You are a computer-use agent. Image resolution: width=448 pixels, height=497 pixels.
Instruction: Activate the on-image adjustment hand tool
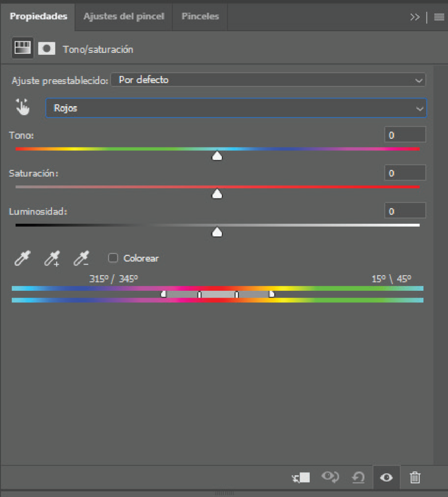[x=23, y=107]
